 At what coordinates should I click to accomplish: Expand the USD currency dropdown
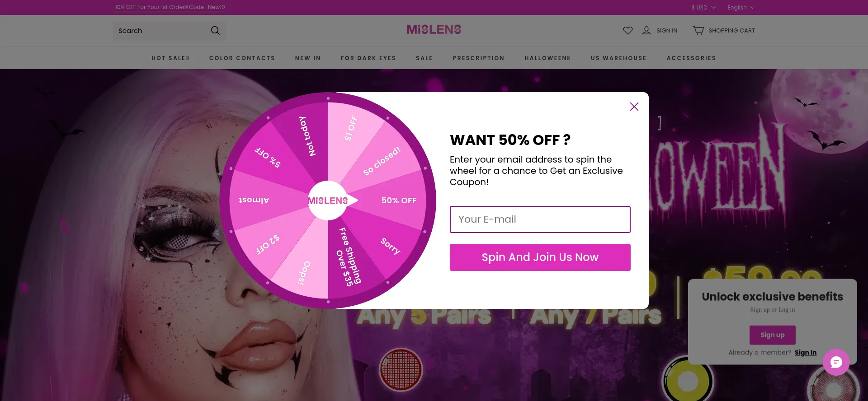click(x=703, y=8)
